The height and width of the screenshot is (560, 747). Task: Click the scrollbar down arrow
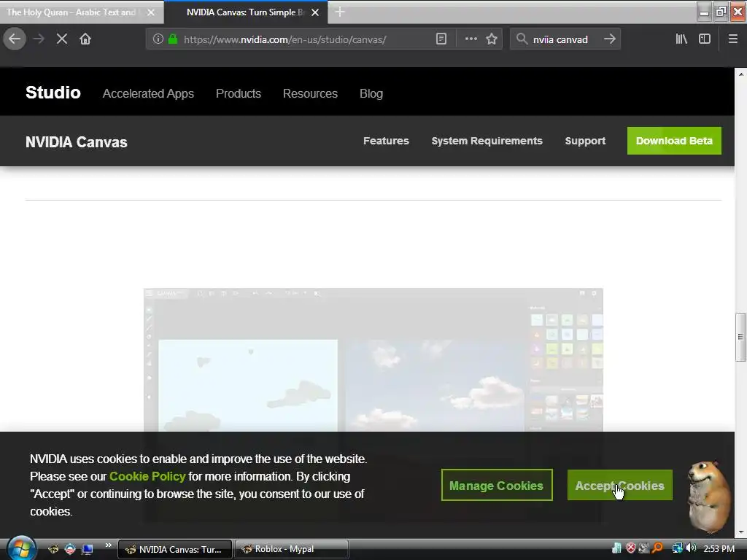tap(740, 532)
